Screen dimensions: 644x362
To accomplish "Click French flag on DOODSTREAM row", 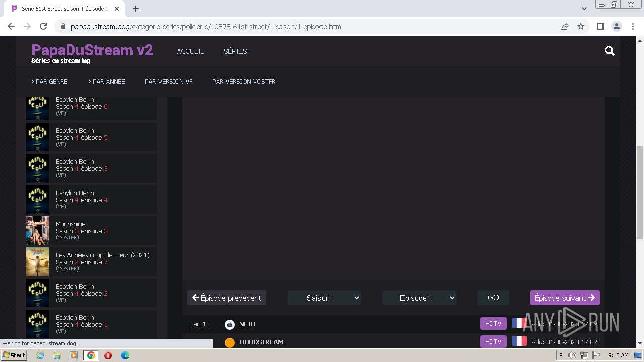I will point(519,341).
